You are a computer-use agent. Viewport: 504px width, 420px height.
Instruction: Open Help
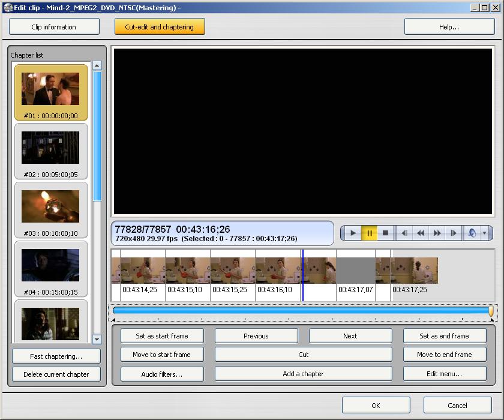click(x=449, y=26)
